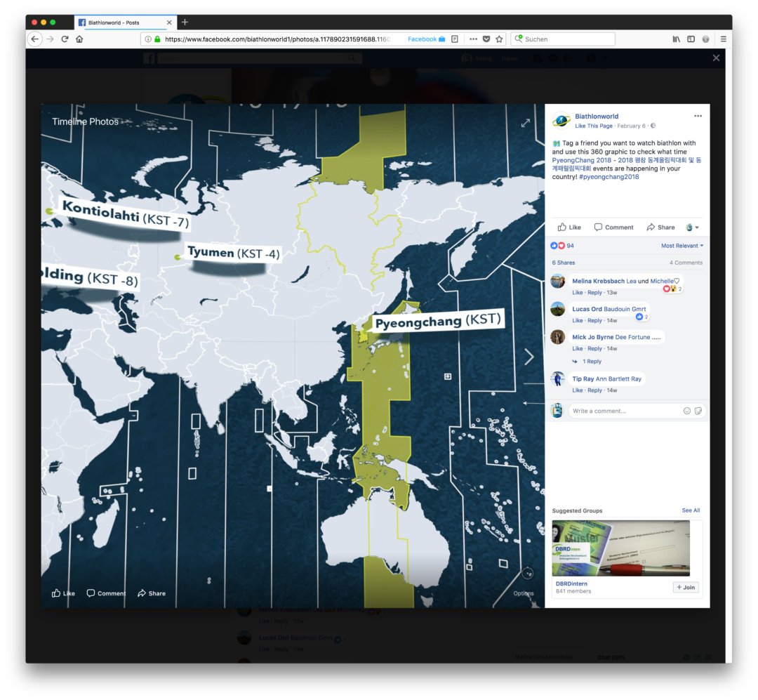
Task: Click the Tyumen (KST -4) map label
Action: pos(234,253)
